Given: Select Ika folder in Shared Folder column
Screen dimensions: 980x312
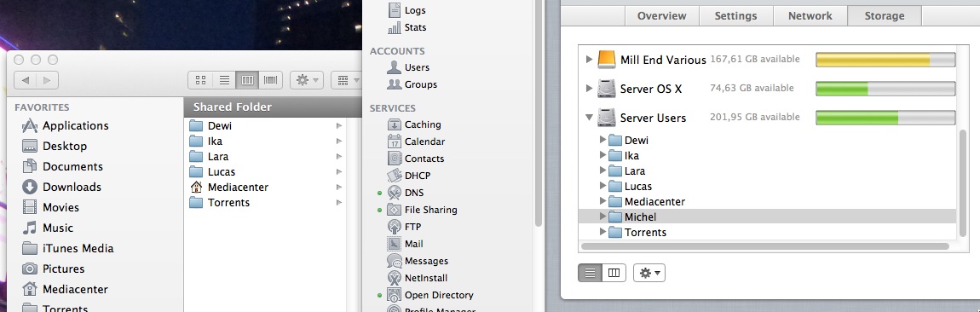Looking at the screenshot, I should click(265, 142).
